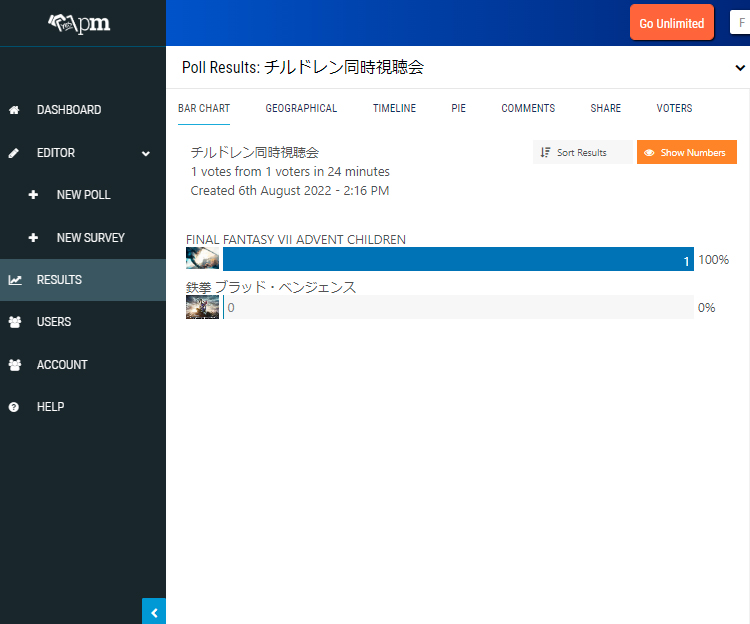The image size is (750, 624).
Task: Click the Tekken Blood Vengeance thumbnail
Action: point(202,307)
